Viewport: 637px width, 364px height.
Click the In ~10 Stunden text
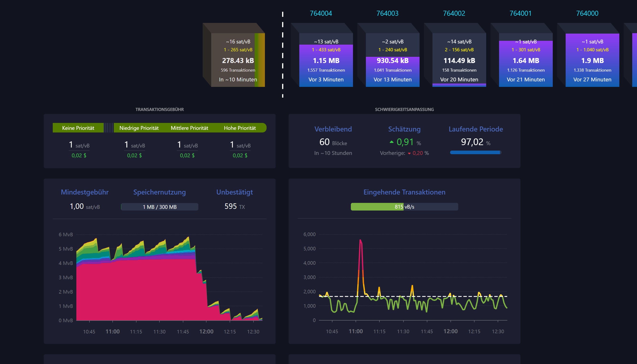pos(333,153)
